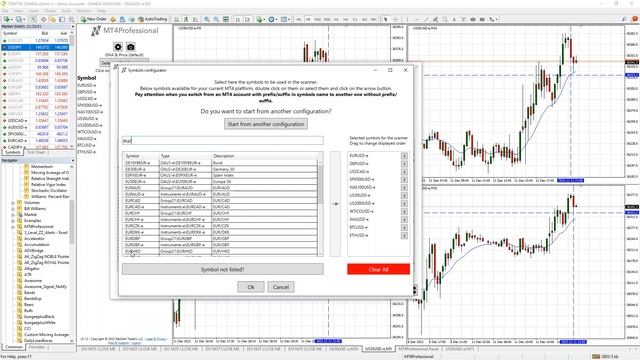The height and width of the screenshot is (360, 640).
Task: Open the MT4Professional settings gear icon
Action: [x=118, y=47]
